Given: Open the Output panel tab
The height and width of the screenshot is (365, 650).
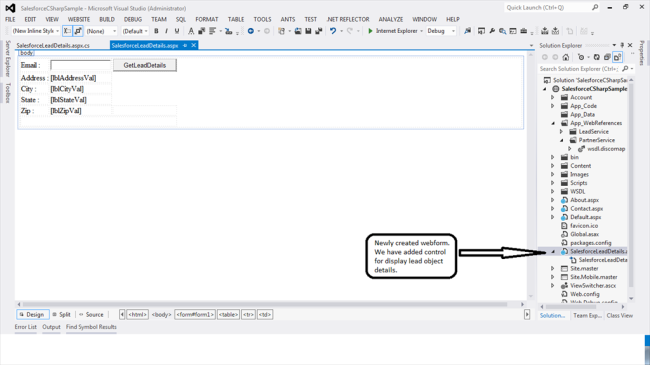Looking at the screenshot, I should (51, 327).
